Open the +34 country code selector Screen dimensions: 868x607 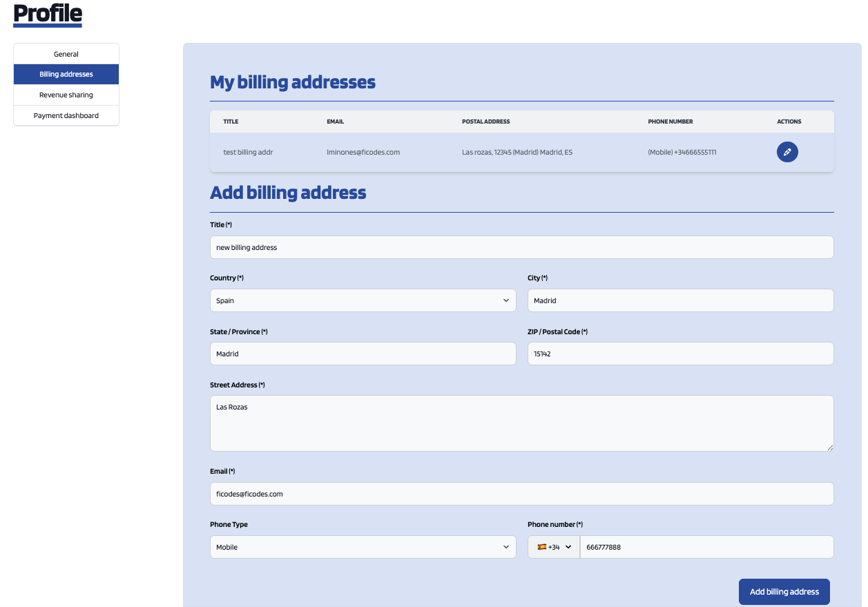555,547
